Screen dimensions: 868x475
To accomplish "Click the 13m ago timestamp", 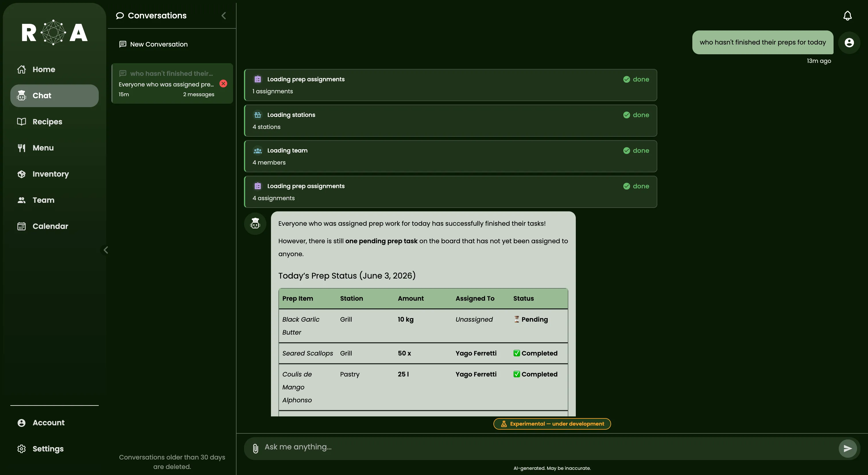I will click(819, 61).
